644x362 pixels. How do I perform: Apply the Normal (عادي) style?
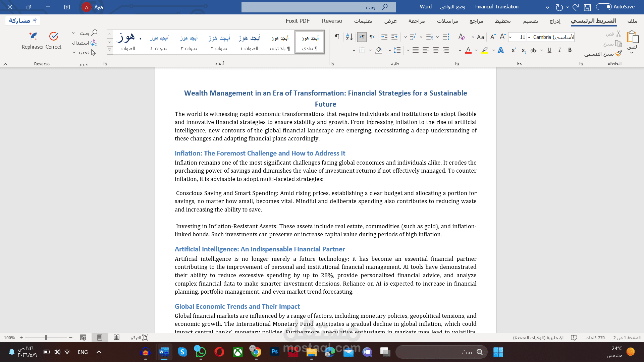[310, 42]
